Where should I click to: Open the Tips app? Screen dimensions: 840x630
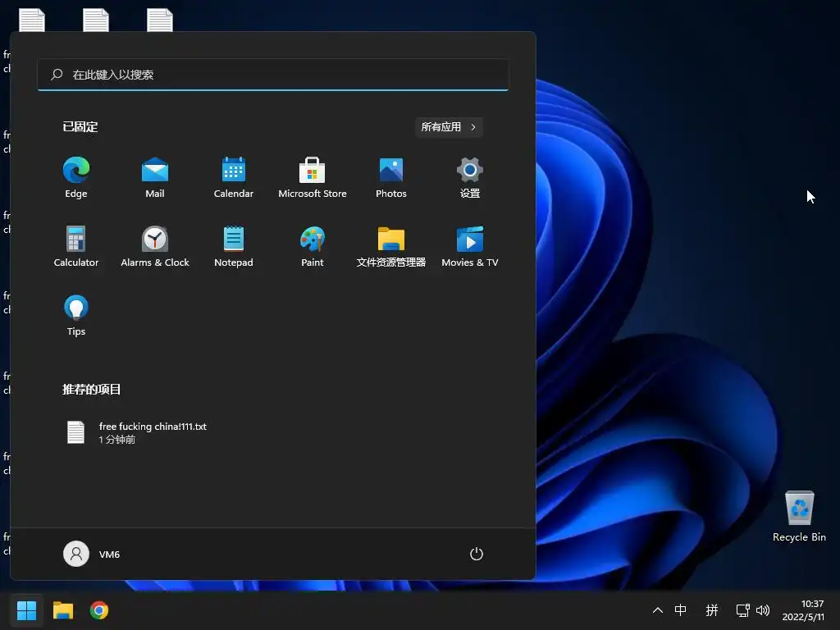pos(76,316)
